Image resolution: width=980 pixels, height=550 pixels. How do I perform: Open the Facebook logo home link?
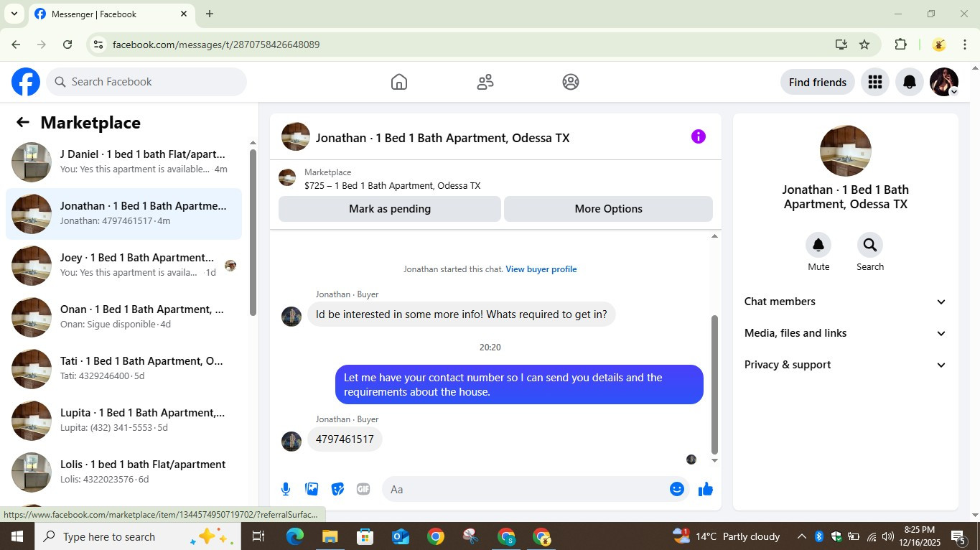[x=26, y=82]
